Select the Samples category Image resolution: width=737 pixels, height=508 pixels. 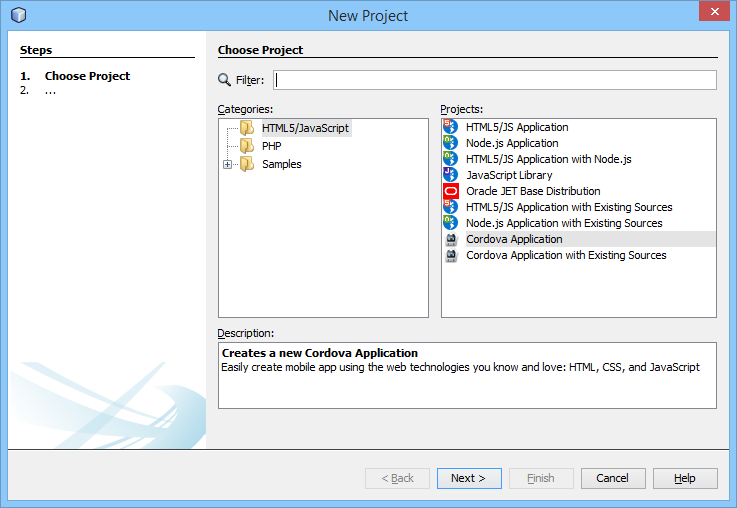[x=281, y=164]
